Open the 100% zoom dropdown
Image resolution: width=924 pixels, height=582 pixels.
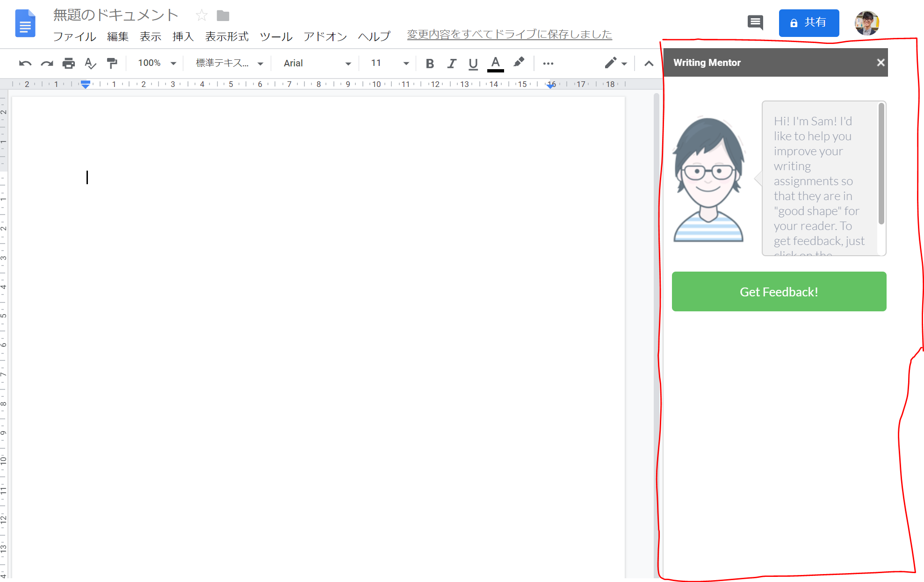coord(157,63)
